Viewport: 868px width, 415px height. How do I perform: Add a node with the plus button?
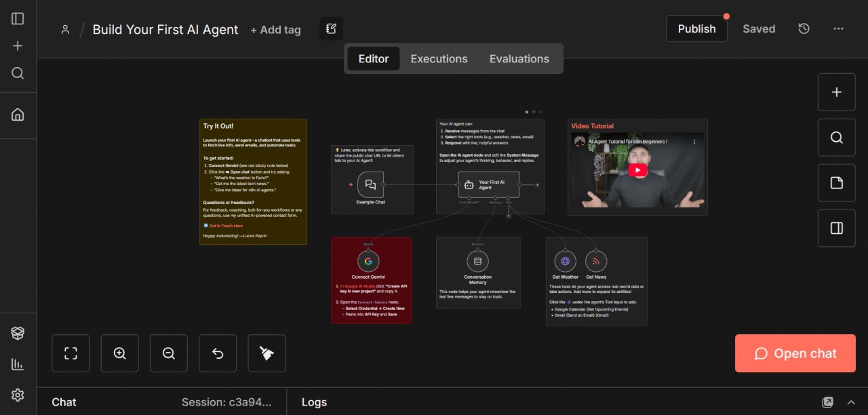[836, 92]
